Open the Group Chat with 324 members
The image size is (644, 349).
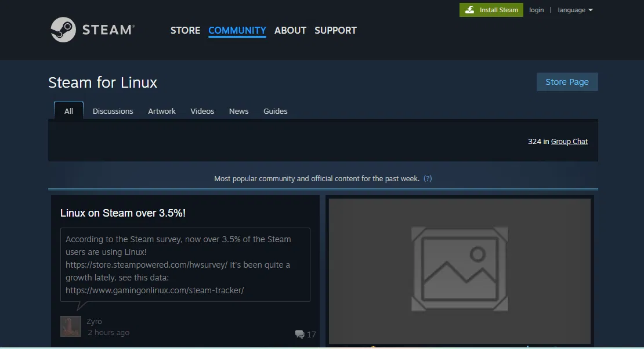(x=569, y=141)
